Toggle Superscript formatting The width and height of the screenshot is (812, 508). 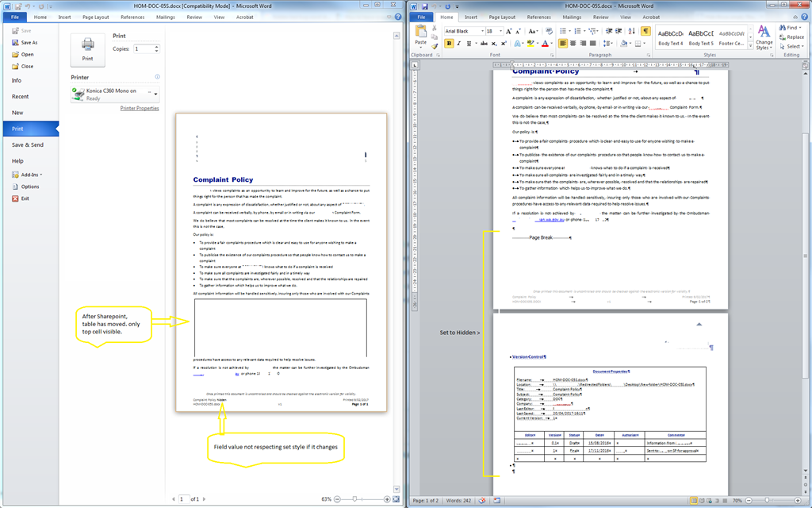pos(504,44)
